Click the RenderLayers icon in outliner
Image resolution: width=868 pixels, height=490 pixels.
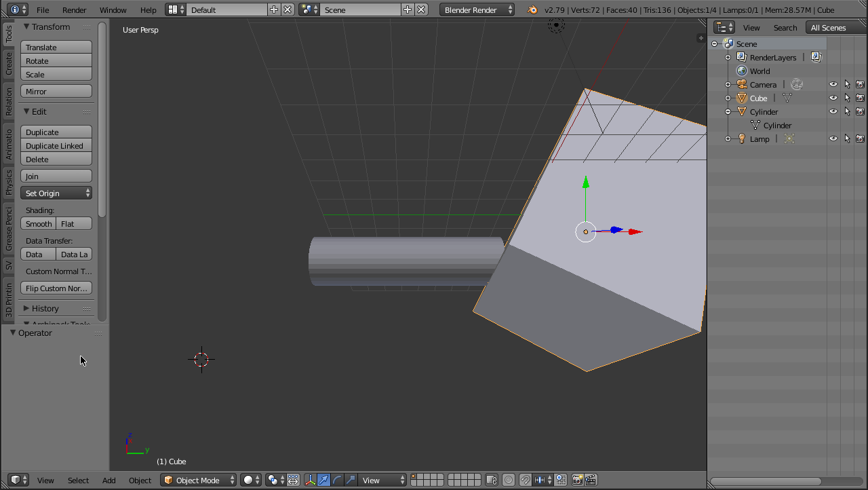click(x=742, y=57)
